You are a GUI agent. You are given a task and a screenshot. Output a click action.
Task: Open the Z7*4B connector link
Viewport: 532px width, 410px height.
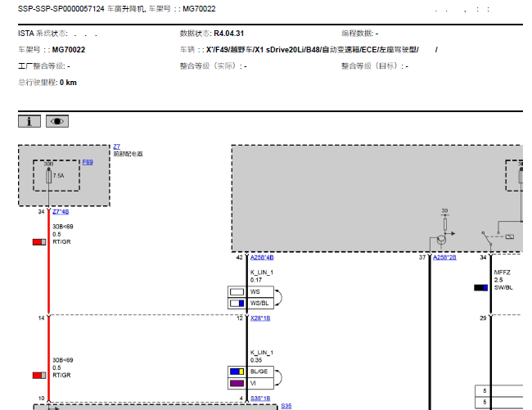point(61,212)
